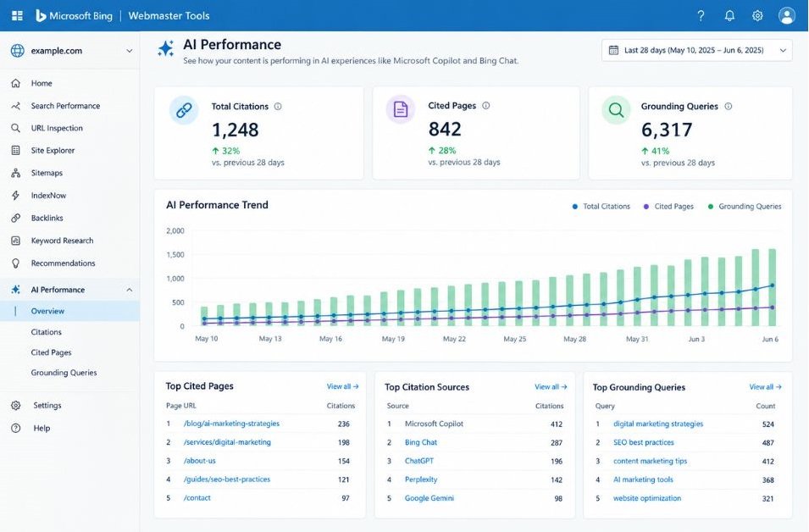
Task: Click the Recommendations lightbulb icon
Action: [16, 263]
